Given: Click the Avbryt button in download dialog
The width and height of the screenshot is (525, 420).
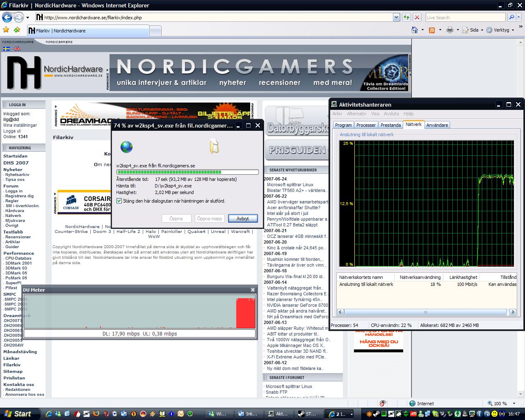Looking at the screenshot, I should click(x=242, y=219).
